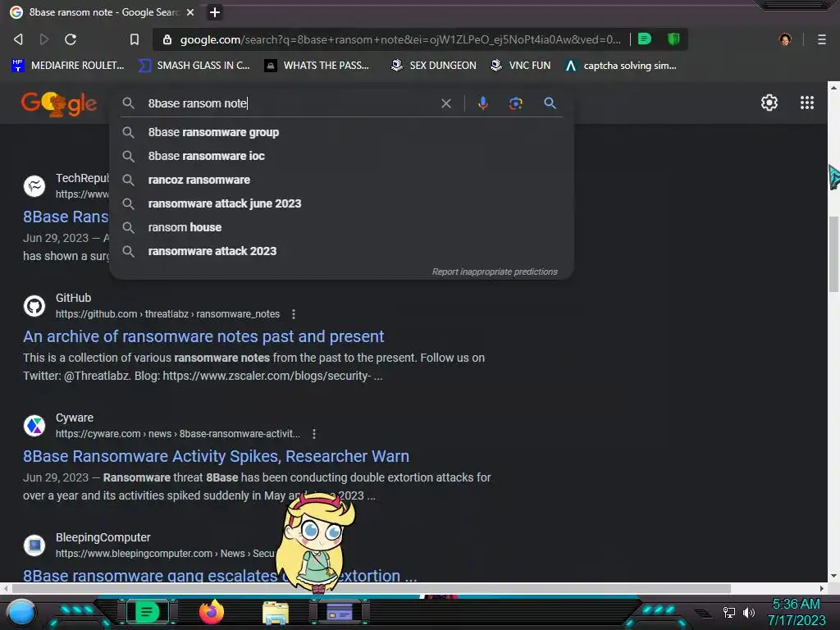Viewport: 840px width, 630px height.
Task: Click the TechRepublic site favicon
Action: 34,186
